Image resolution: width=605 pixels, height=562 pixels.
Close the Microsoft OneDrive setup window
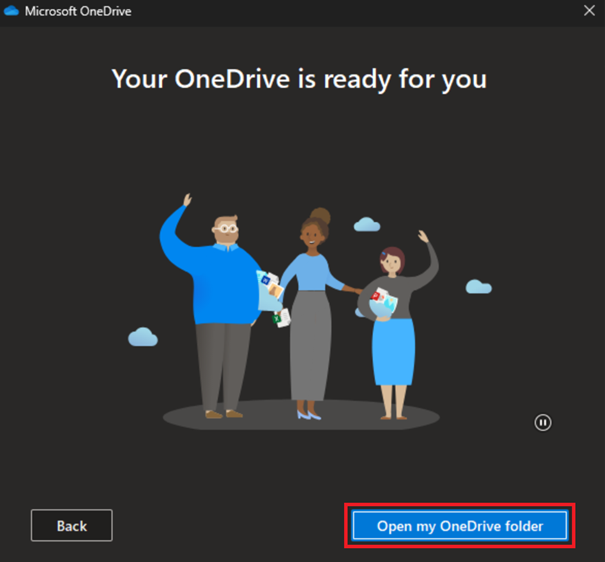pos(588,11)
